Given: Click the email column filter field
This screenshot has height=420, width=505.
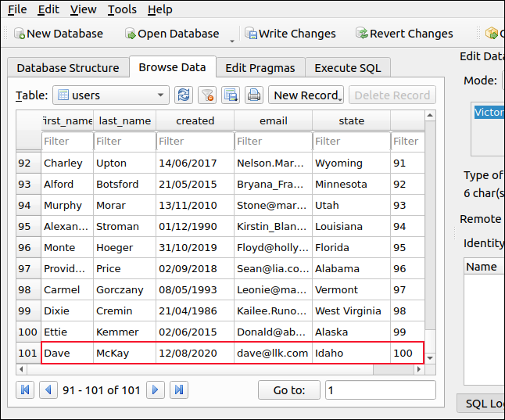Looking at the screenshot, I should click(273, 142).
